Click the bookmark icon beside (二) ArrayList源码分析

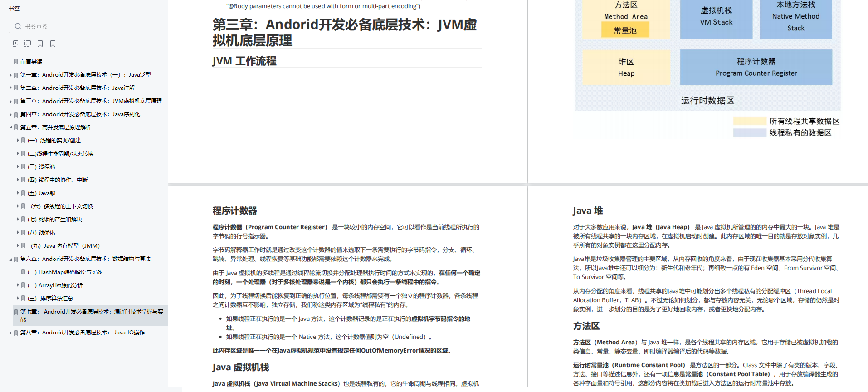coord(23,285)
